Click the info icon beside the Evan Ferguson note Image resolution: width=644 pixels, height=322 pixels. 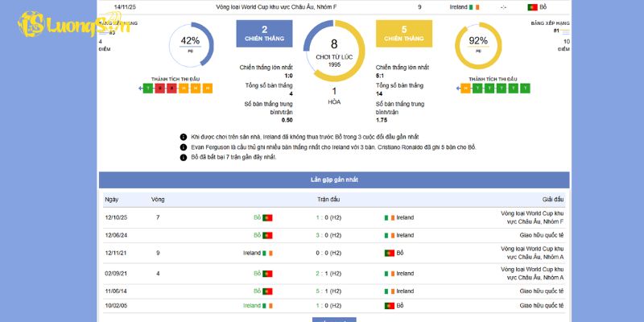184,147
